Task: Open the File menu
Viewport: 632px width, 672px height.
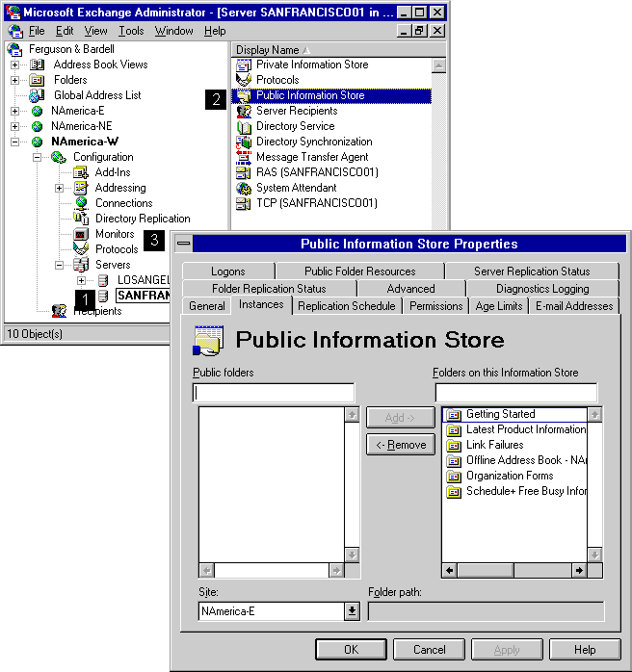Action: (x=37, y=31)
